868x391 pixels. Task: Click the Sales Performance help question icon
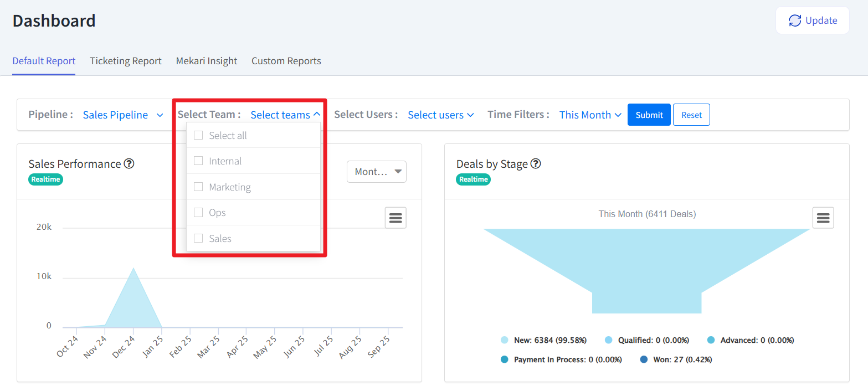pos(129,164)
